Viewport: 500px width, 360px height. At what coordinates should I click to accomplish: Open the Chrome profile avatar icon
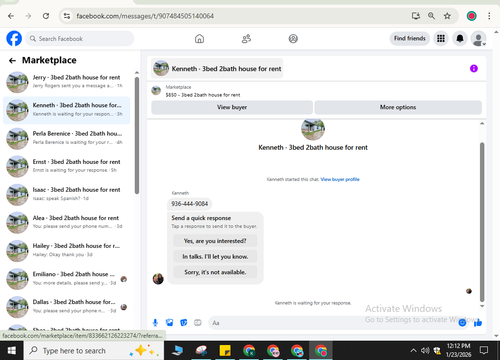(471, 16)
